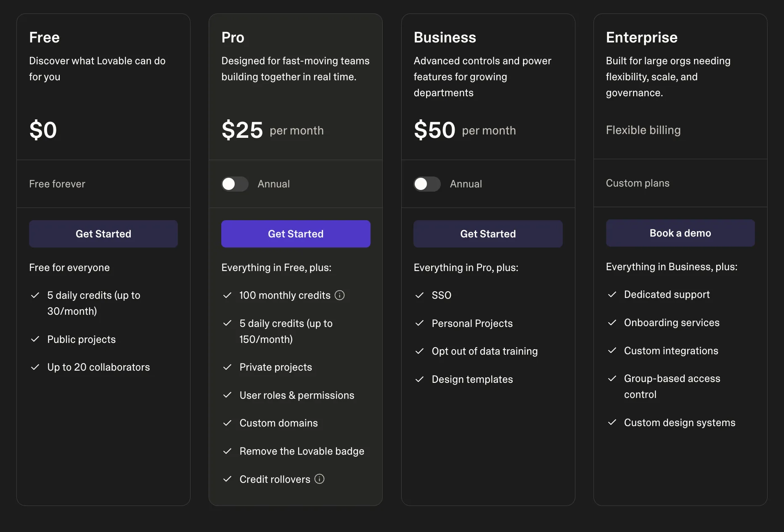Viewport: 784px width, 532px height.
Task: Click checkmark beside Custom domains
Action: (227, 423)
